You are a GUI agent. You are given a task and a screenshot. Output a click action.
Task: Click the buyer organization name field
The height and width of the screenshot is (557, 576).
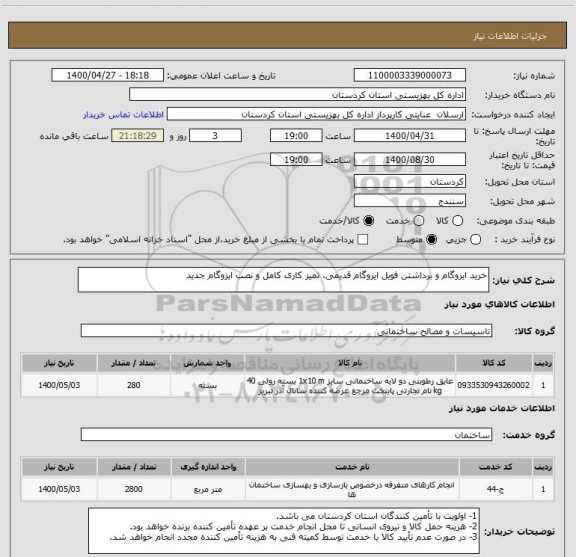[298, 95]
